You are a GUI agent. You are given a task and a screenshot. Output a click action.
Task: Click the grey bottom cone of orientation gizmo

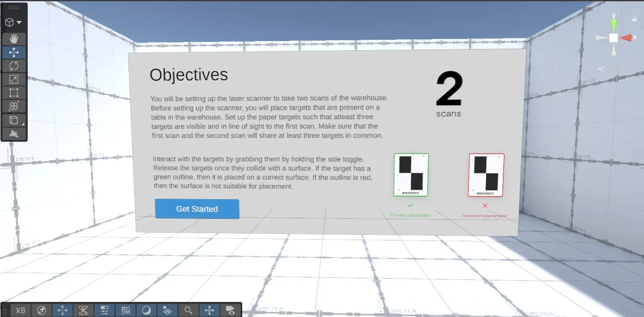(x=614, y=50)
